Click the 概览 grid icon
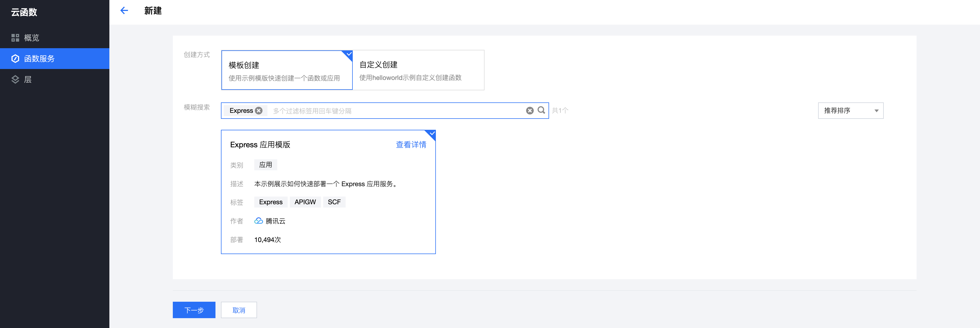Image resolution: width=980 pixels, height=328 pixels. [x=15, y=38]
